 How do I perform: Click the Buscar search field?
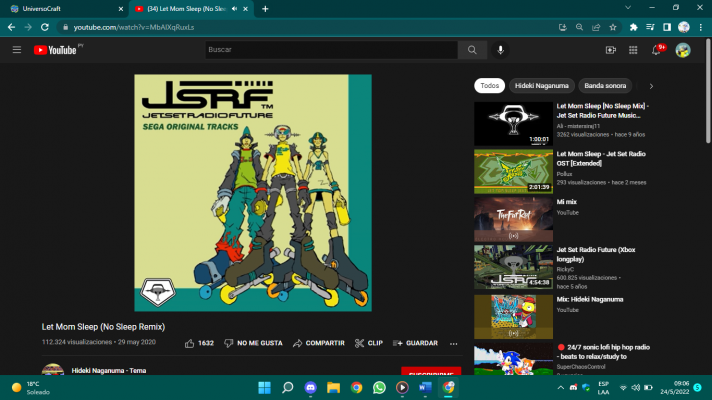(x=330, y=49)
